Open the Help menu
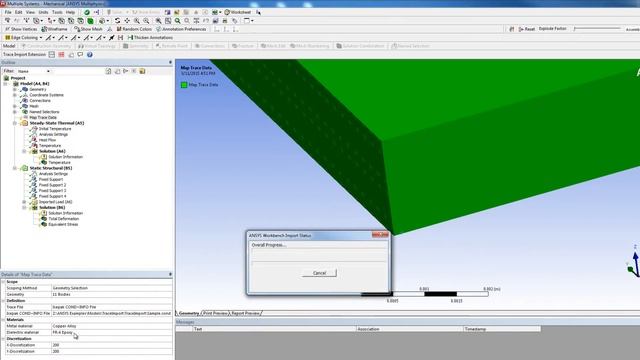The image size is (640, 360). coord(70,12)
